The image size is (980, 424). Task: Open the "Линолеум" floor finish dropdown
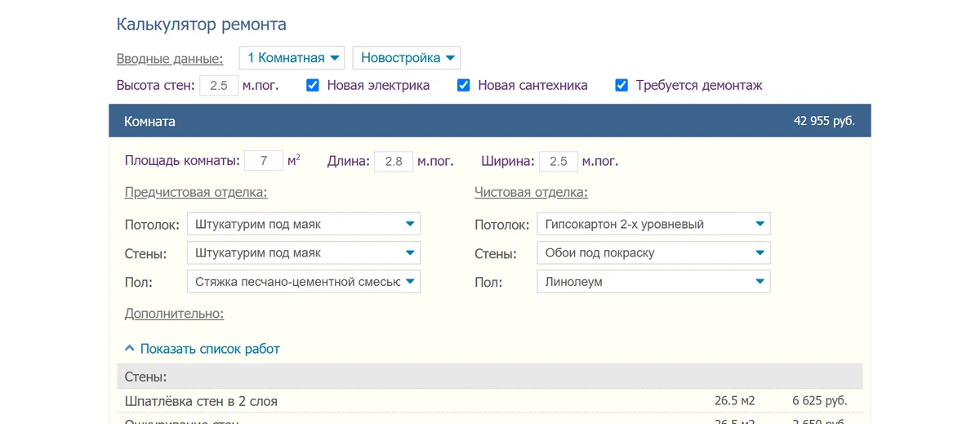click(653, 282)
